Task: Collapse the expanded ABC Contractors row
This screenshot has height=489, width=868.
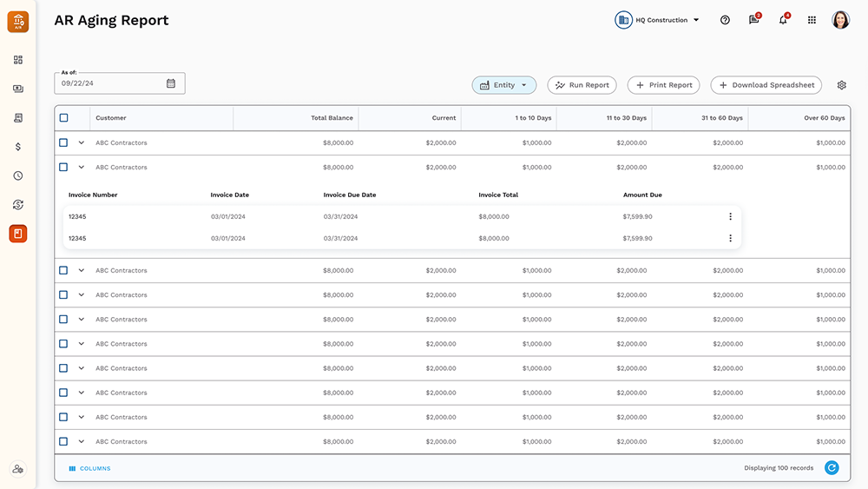Action: point(82,167)
